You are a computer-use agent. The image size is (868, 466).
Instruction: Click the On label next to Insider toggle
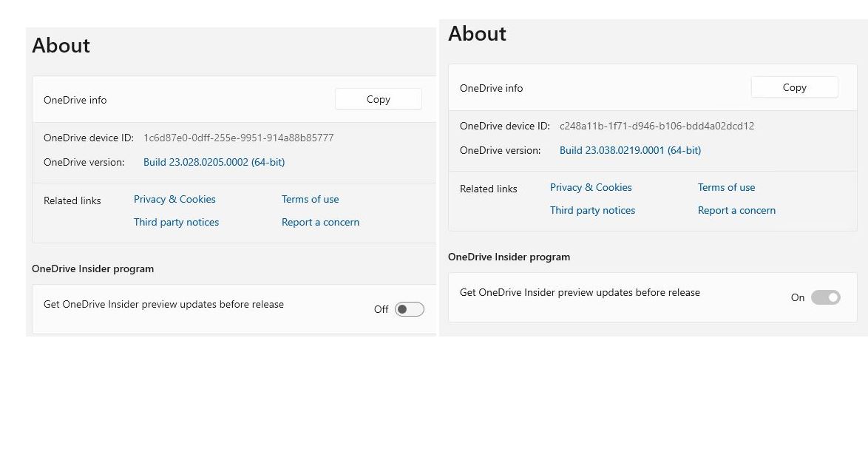pyautogui.click(x=797, y=297)
